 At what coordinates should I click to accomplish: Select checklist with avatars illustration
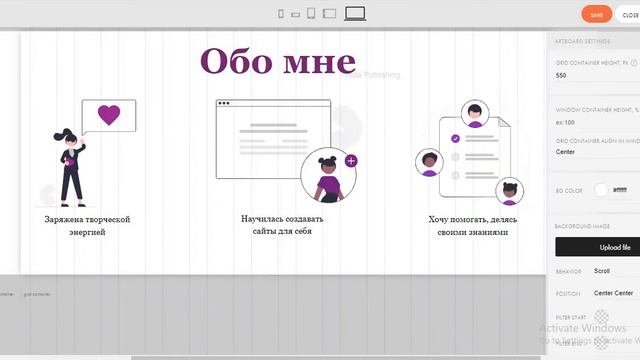[x=469, y=153]
